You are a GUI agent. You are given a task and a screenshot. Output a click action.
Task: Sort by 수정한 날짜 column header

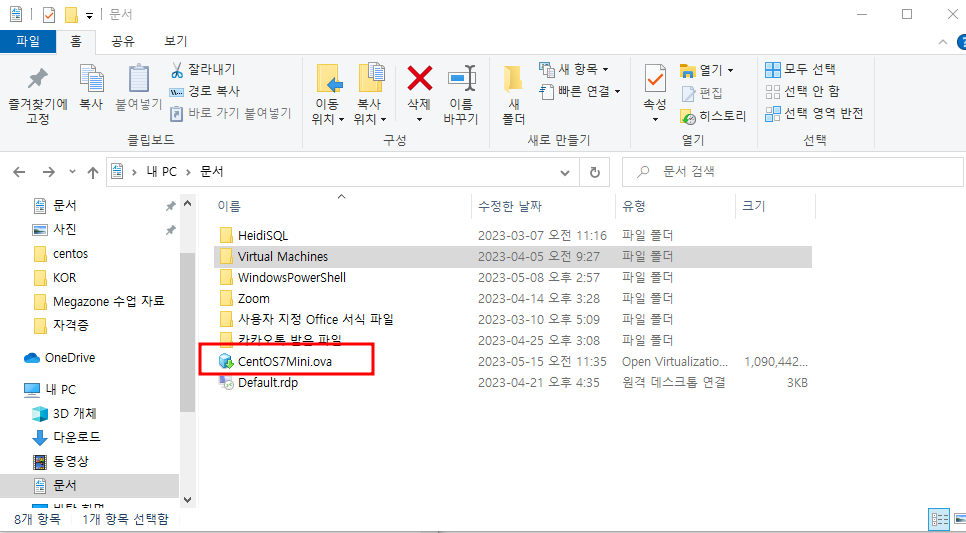point(544,206)
